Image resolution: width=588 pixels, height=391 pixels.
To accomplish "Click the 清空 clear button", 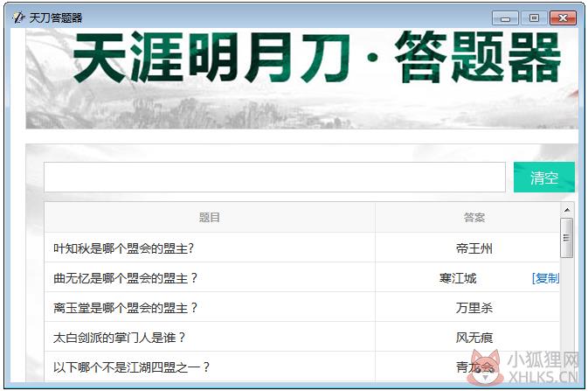I will point(543,178).
